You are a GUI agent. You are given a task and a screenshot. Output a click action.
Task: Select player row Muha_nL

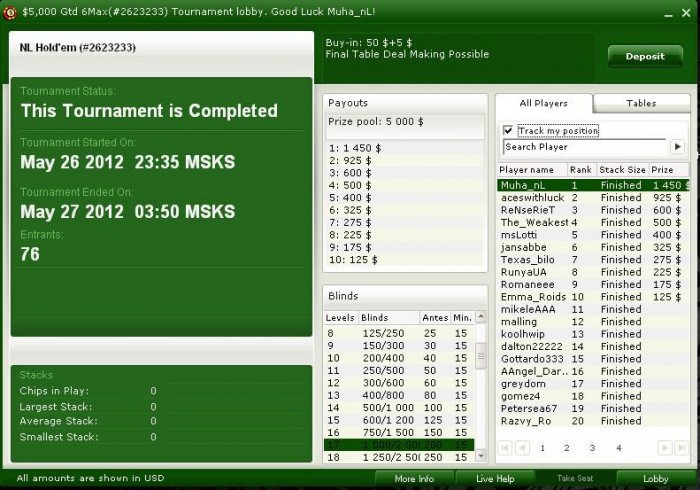(593, 185)
